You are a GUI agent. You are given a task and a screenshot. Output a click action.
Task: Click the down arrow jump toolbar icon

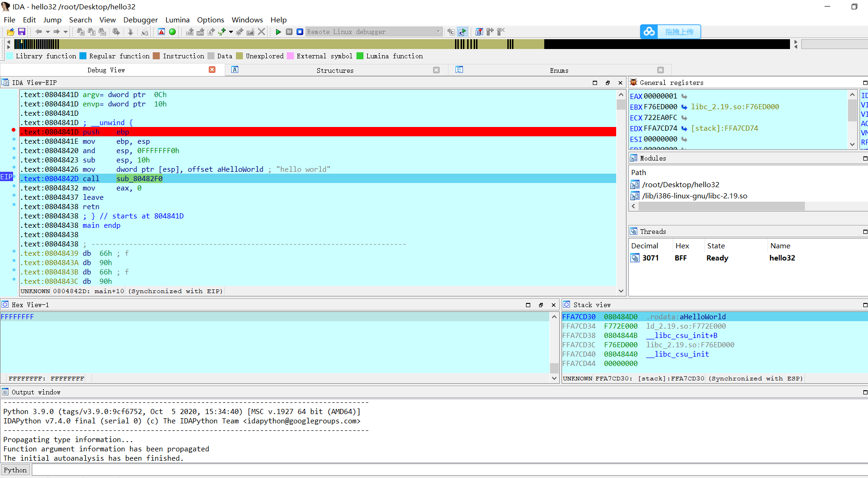130,32
